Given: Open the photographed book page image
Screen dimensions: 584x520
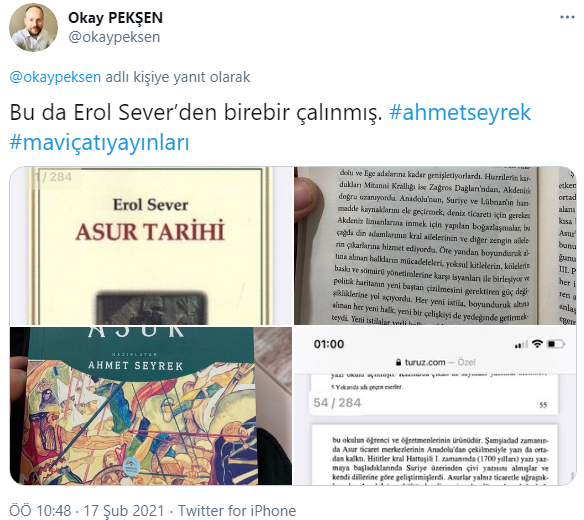Looking at the screenshot, I should click(x=435, y=246).
